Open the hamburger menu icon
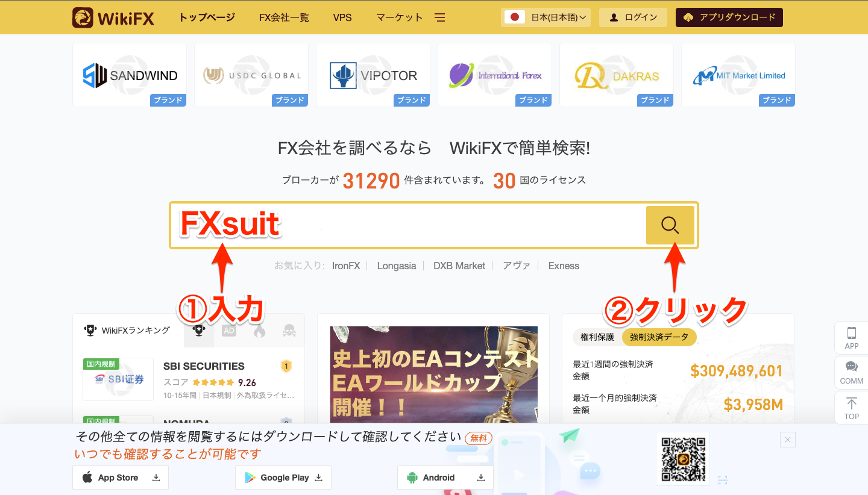The image size is (868, 495). point(440,17)
